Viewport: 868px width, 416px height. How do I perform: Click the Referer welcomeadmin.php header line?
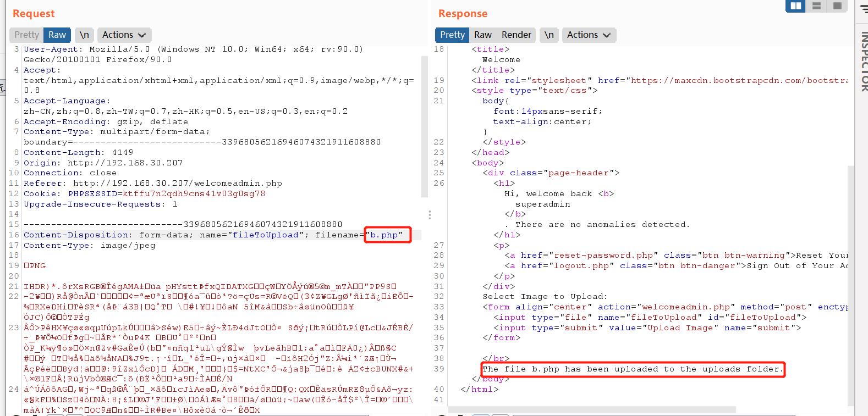[x=152, y=183]
